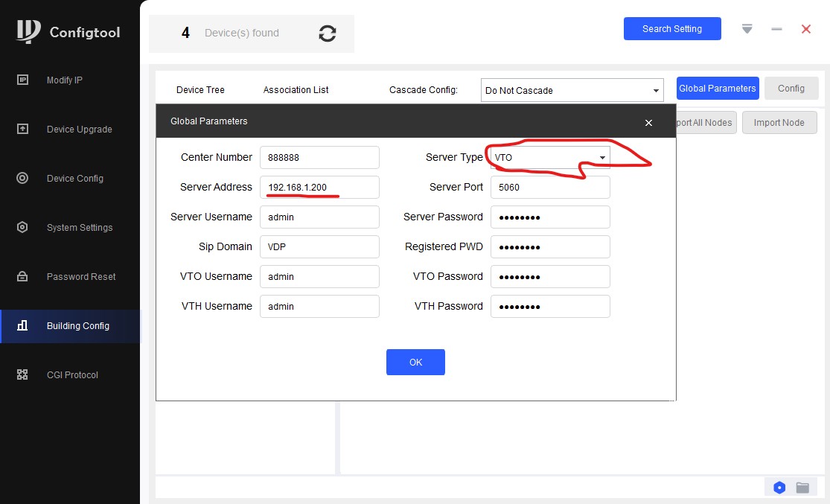830x504 pixels.
Task: Close the Global Parameters dialog
Action: [x=648, y=123]
